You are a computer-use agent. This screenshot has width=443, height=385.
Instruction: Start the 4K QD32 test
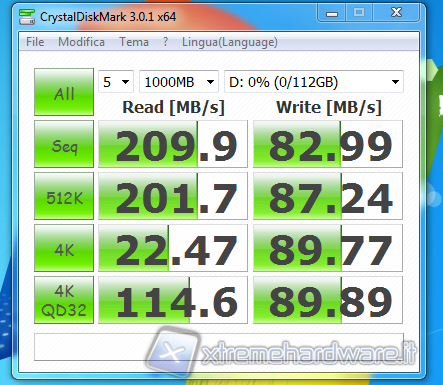pos(64,300)
